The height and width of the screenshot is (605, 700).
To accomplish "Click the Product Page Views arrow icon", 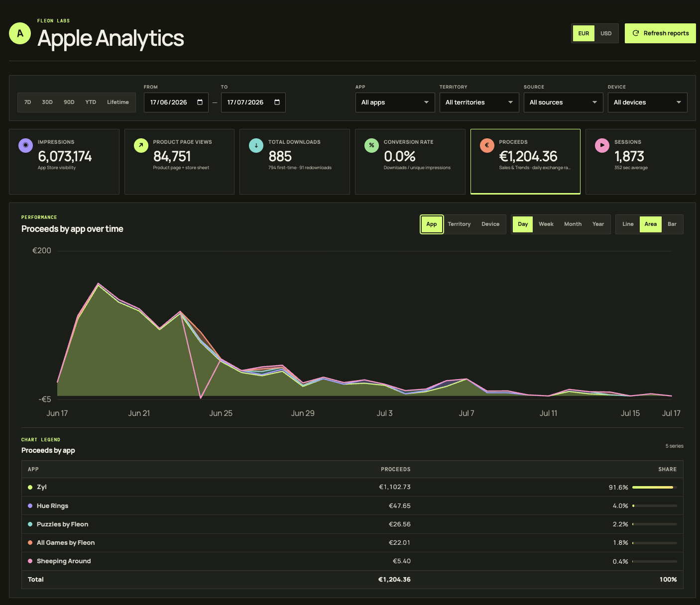I will [x=141, y=145].
